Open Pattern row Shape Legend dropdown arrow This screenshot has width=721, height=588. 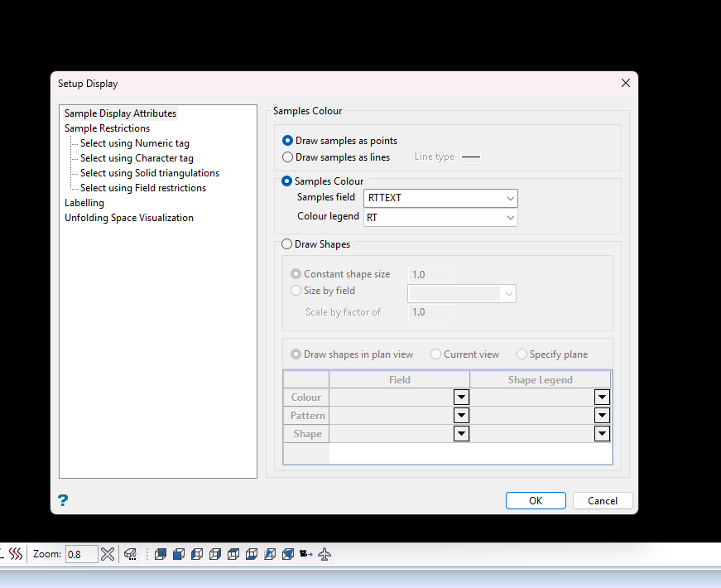pyautogui.click(x=602, y=416)
